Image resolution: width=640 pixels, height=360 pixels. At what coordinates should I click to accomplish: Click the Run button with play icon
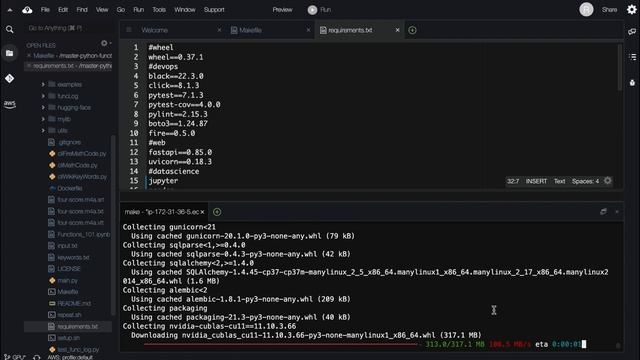pos(319,10)
